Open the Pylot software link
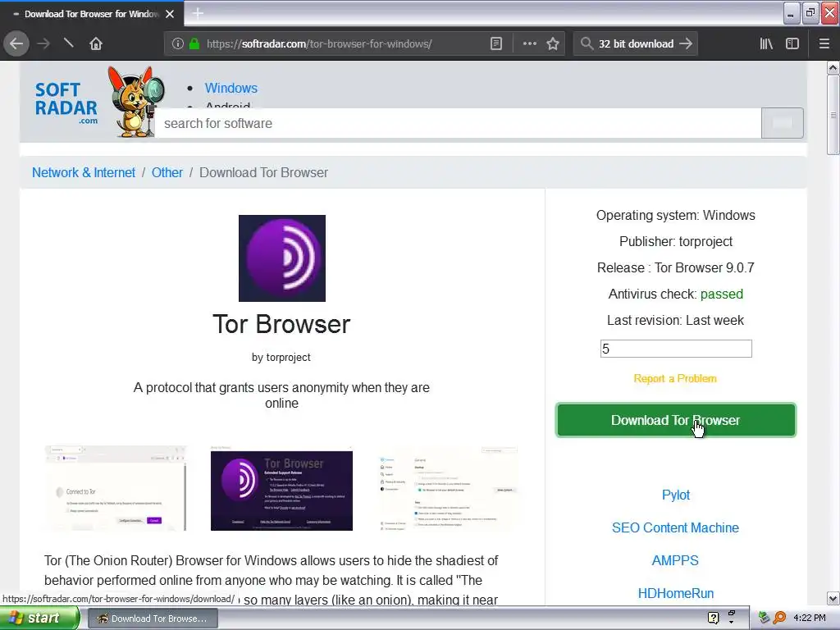Viewport: 840px width, 630px height. (676, 495)
